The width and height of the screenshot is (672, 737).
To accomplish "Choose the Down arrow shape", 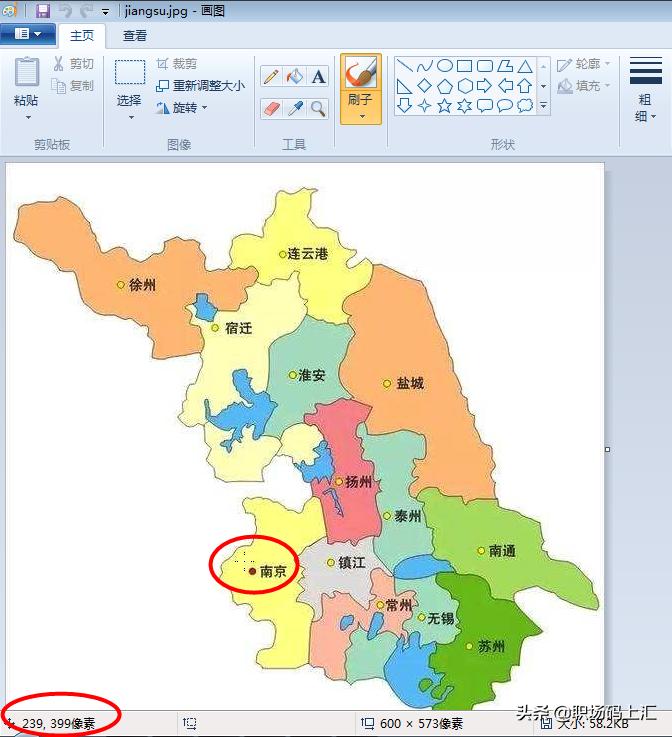I will point(404,106).
